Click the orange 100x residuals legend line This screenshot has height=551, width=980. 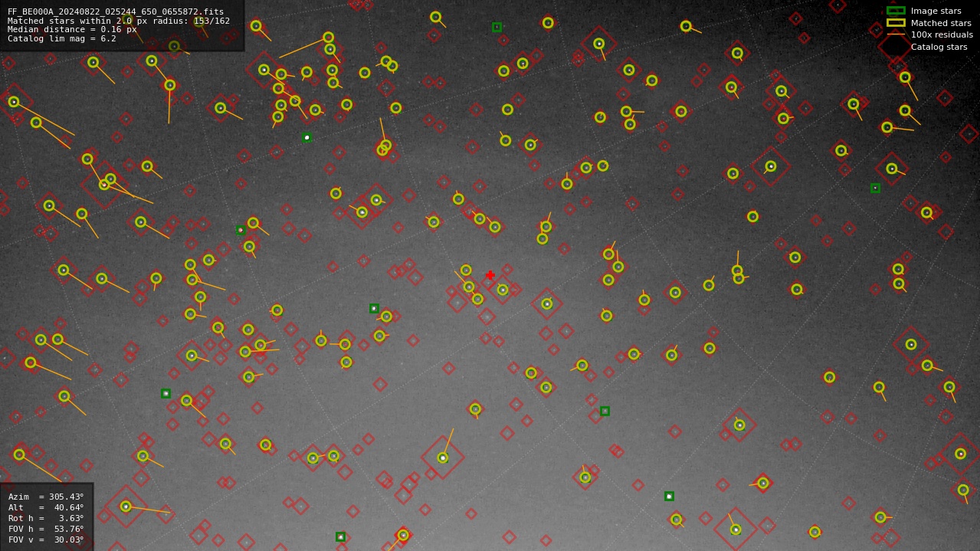tap(896, 34)
